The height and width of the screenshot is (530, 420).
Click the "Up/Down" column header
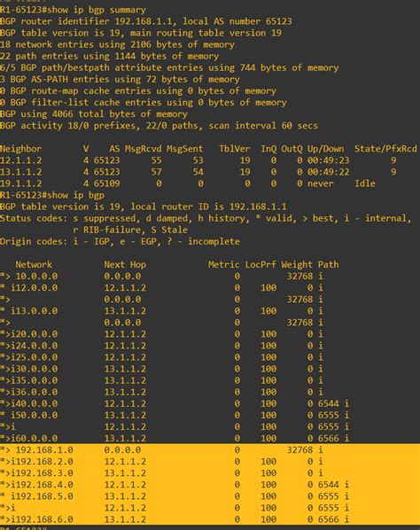click(325, 149)
